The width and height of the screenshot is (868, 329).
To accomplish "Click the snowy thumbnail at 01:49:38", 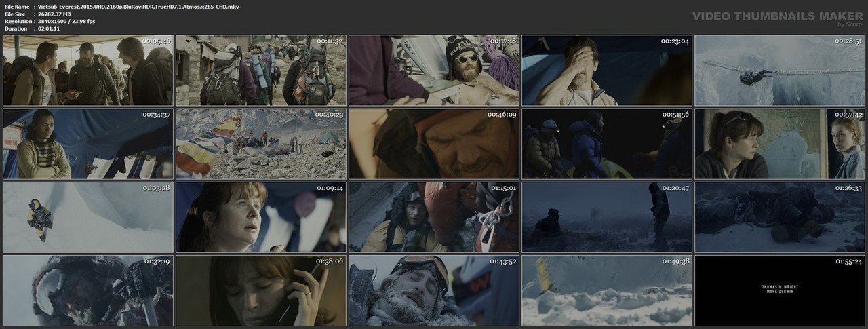I will coord(607,290).
